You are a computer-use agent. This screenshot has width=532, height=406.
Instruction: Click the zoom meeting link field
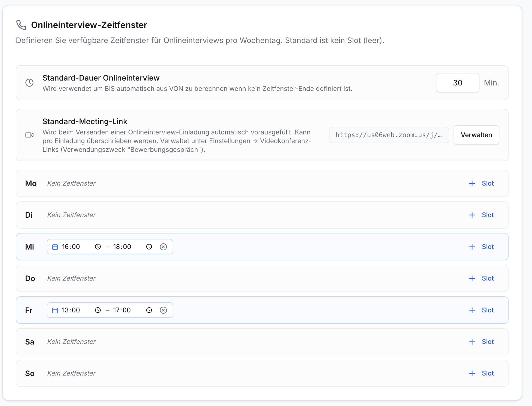click(389, 135)
